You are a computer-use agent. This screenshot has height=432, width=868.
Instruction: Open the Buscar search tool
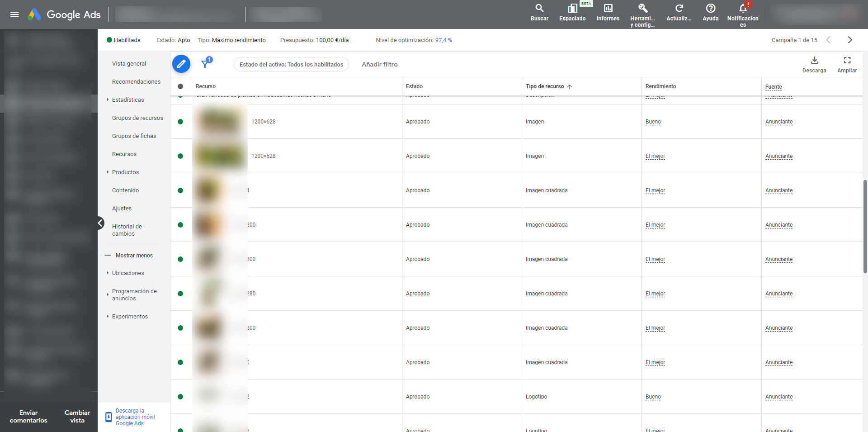539,13
